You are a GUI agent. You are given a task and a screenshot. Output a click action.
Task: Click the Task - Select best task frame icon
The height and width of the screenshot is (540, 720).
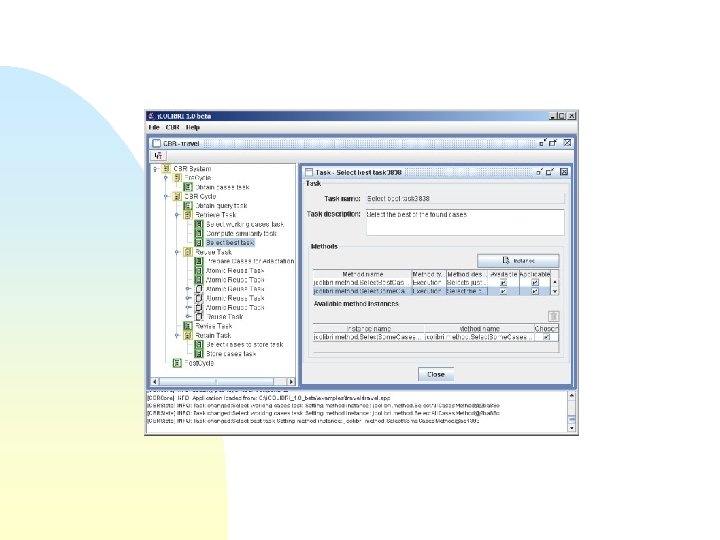[x=309, y=172]
